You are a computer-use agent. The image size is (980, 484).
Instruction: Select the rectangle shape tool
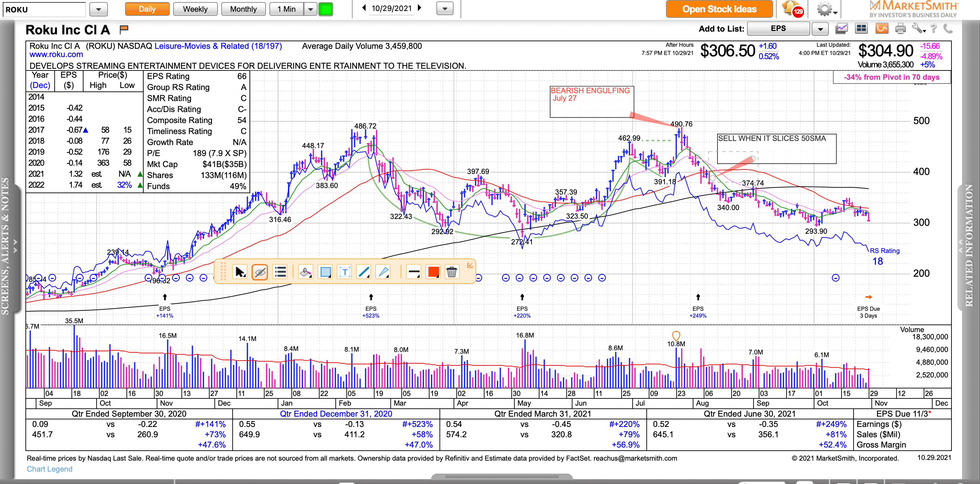tap(325, 272)
